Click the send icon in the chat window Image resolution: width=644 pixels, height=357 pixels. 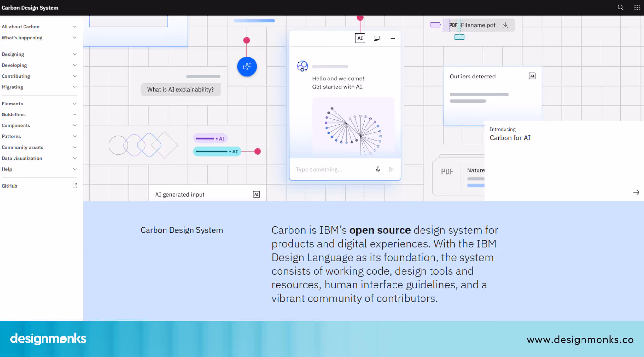(392, 169)
